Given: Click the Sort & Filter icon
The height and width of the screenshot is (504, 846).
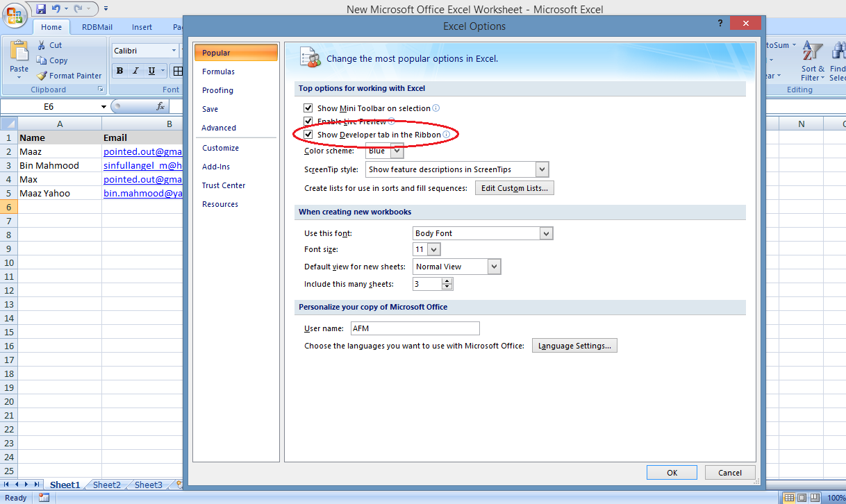Looking at the screenshot, I should [812, 51].
